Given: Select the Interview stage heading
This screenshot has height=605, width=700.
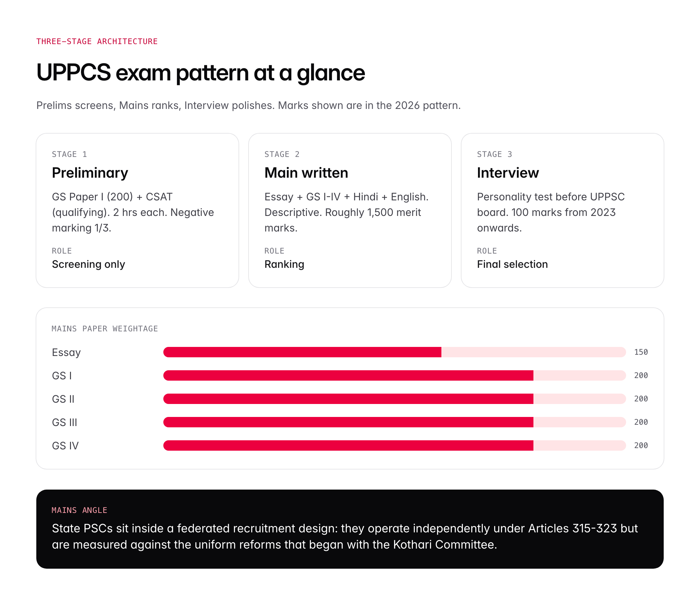Looking at the screenshot, I should point(508,173).
